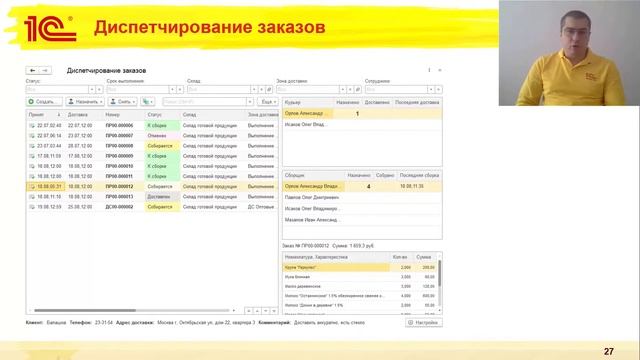This screenshot has width=640, height=360.
Task: Open the Снять dropdown button
Action: click(x=123, y=102)
